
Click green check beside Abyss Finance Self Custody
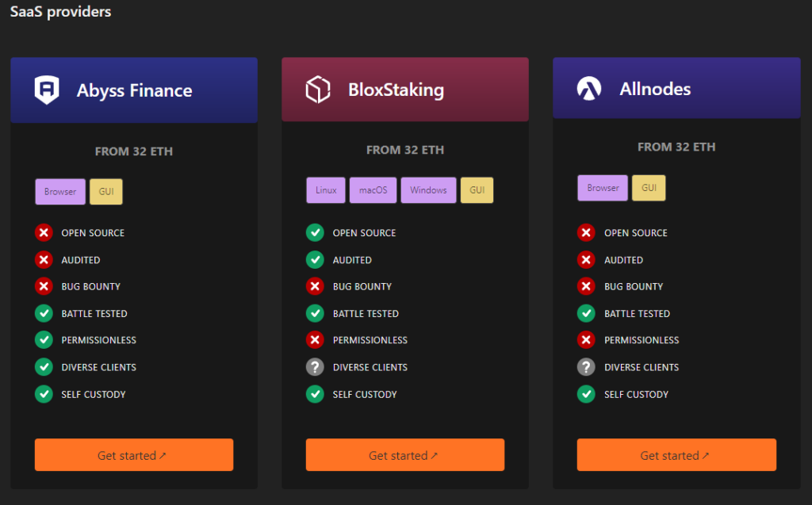(44, 394)
